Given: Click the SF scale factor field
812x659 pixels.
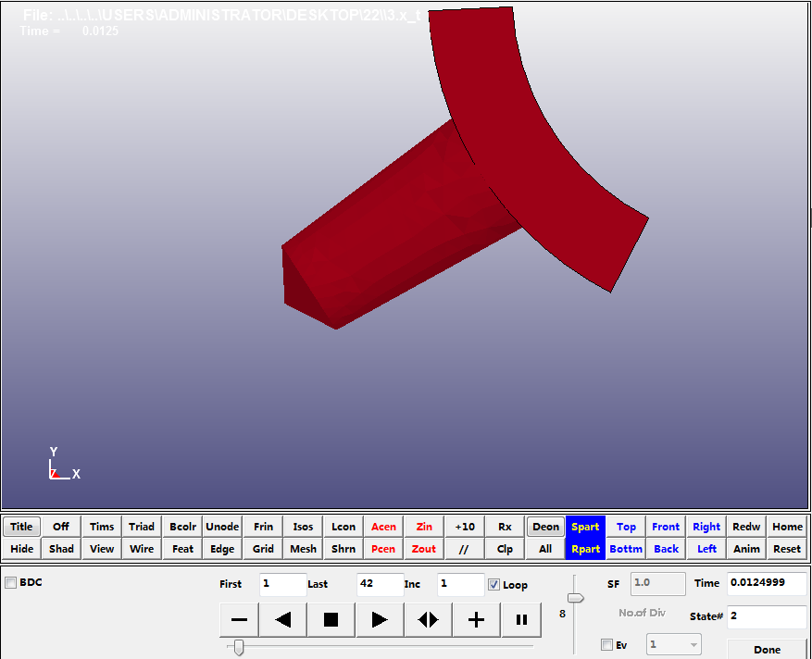Looking at the screenshot, I should (x=657, y=583).
